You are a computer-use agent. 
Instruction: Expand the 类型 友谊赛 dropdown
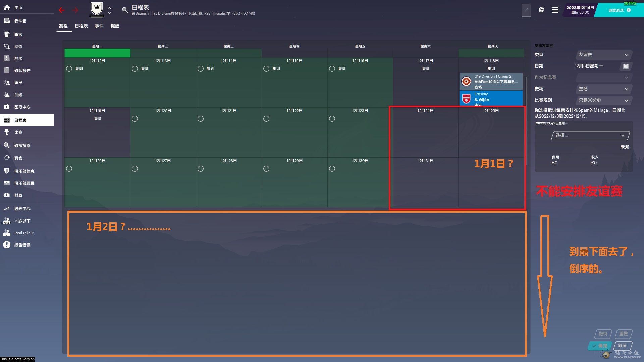click(x=604, y=55)
